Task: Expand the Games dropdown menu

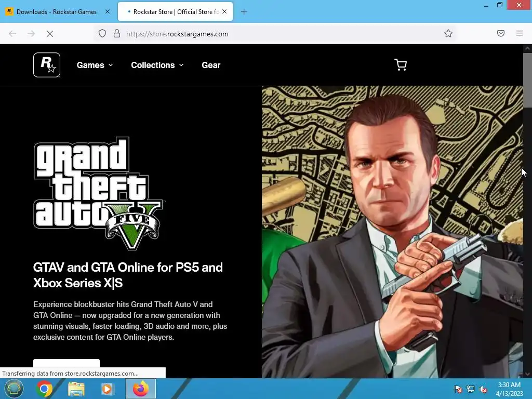Action: pos(95,65)
